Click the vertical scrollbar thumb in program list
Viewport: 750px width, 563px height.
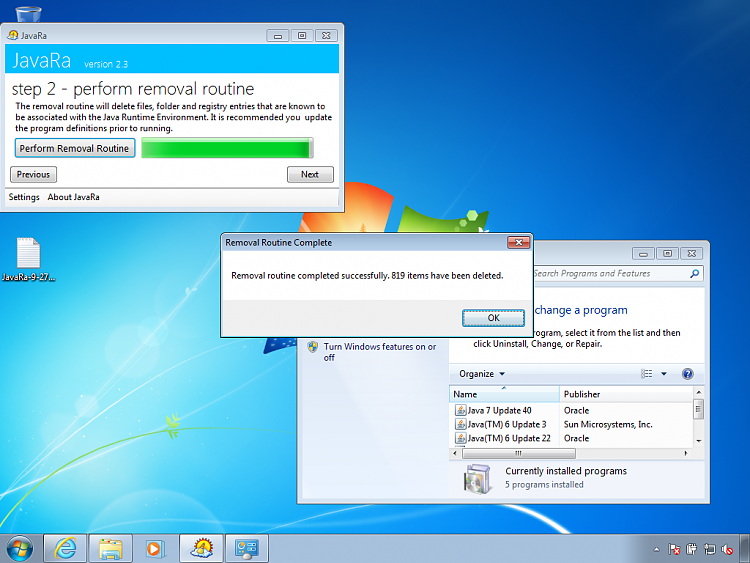pos(699,409)
